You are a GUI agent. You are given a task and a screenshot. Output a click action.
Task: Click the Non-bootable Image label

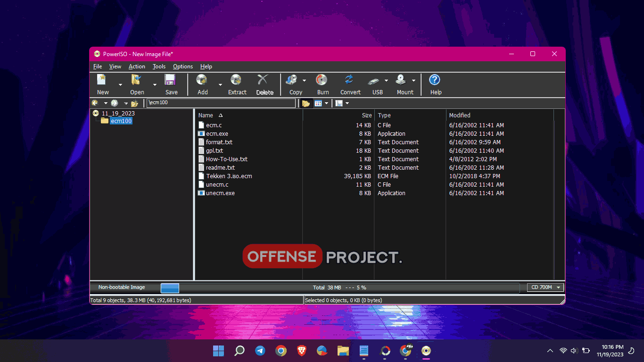pos(122,287)
